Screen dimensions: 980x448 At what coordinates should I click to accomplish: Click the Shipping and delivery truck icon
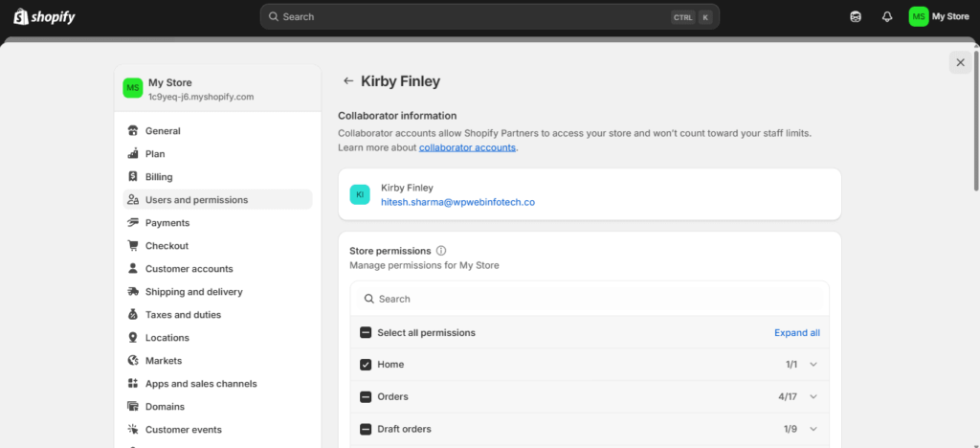132,292
